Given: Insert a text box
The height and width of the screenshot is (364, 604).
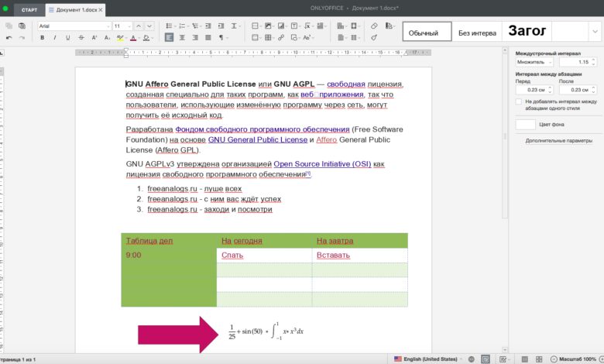Looking at the screenshot, I should tap(294, 26).
